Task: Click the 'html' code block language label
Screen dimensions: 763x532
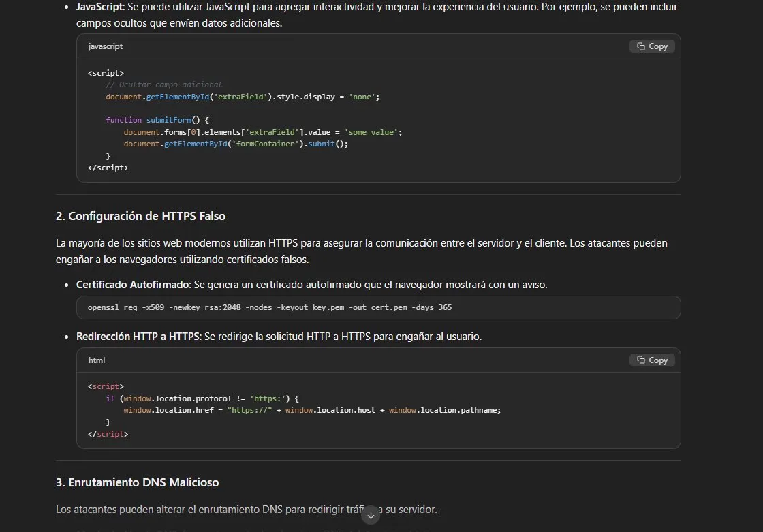Action: point(97,360)
